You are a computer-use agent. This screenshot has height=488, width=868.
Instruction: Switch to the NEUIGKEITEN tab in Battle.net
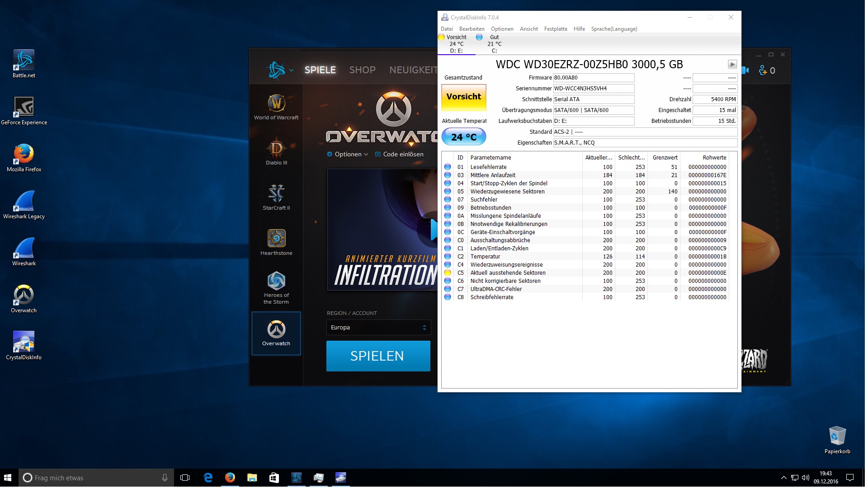(413, 70)
